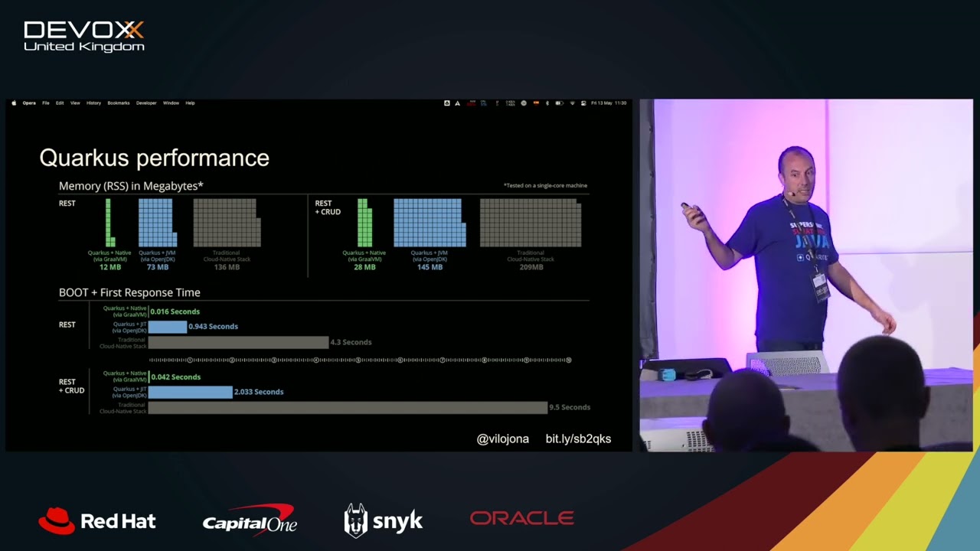Open the Developer menu
This screenshot has width=980, height=551.
(146, 103)
